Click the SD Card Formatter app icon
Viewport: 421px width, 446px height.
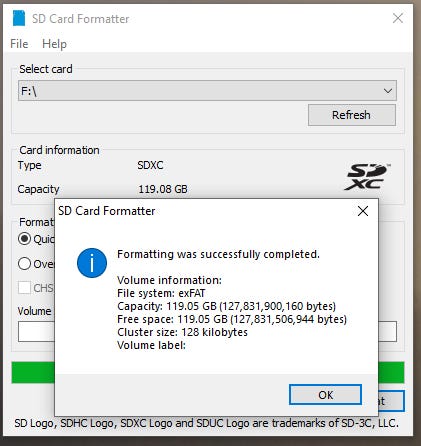[x=19, y=18]
